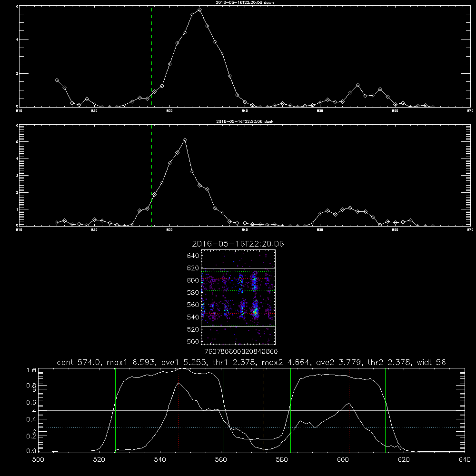The width and height of the screenshot is (476, 476).
Task: Click the red dotted marker near 546 in the bottom plot
Action: (x=178, y=410)
